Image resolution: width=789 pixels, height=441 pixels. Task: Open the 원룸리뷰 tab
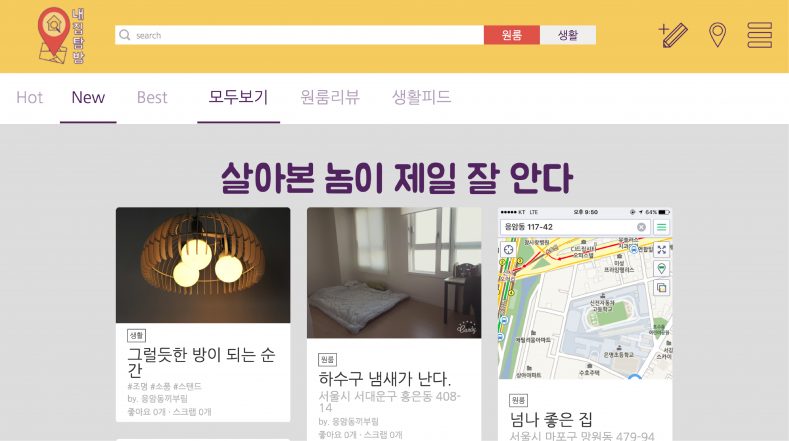[x=330, y=97]
